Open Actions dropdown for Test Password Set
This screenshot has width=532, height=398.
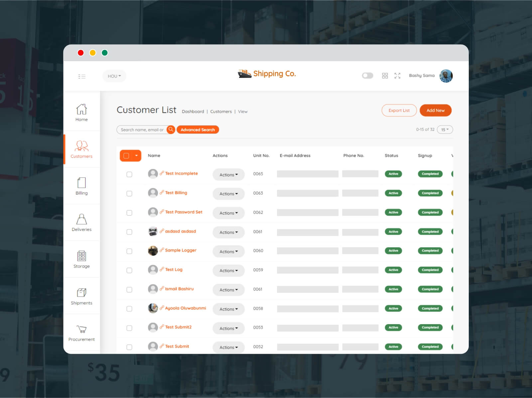point(229,213)
